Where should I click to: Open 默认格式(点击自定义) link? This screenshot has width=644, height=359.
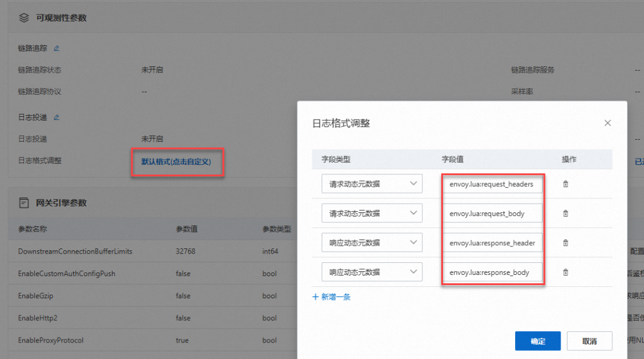176,162
